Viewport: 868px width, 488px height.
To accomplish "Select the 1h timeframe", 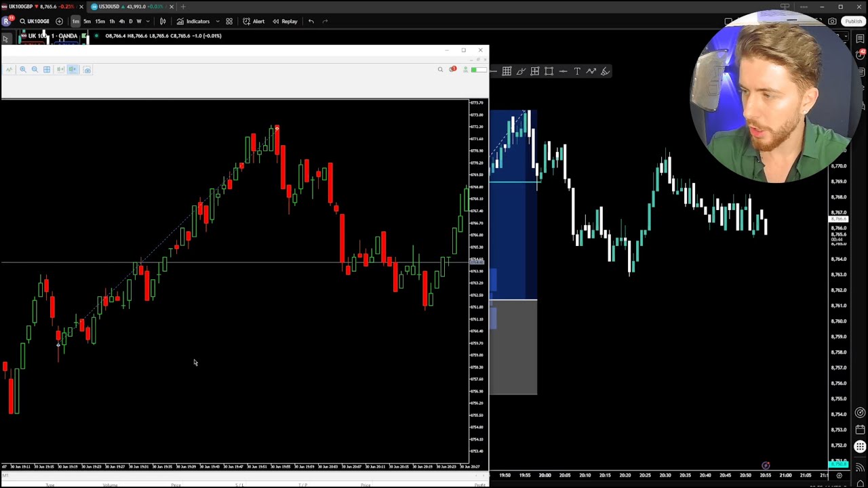I will coord(112,21).
